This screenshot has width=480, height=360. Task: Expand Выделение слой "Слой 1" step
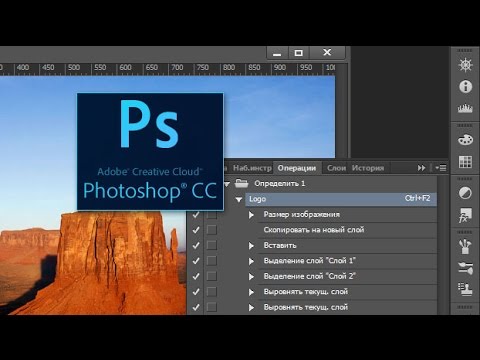pos(251,261)
